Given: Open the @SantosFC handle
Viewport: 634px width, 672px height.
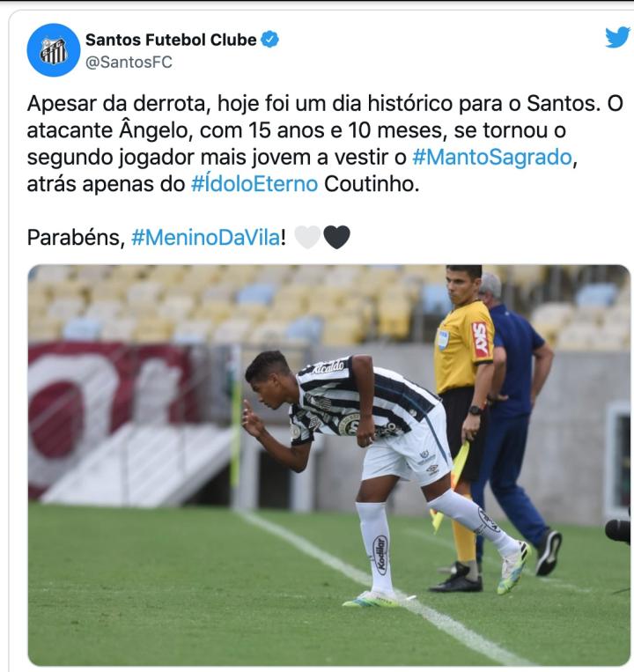Looking at the screenshot, I should pos(129,63).
